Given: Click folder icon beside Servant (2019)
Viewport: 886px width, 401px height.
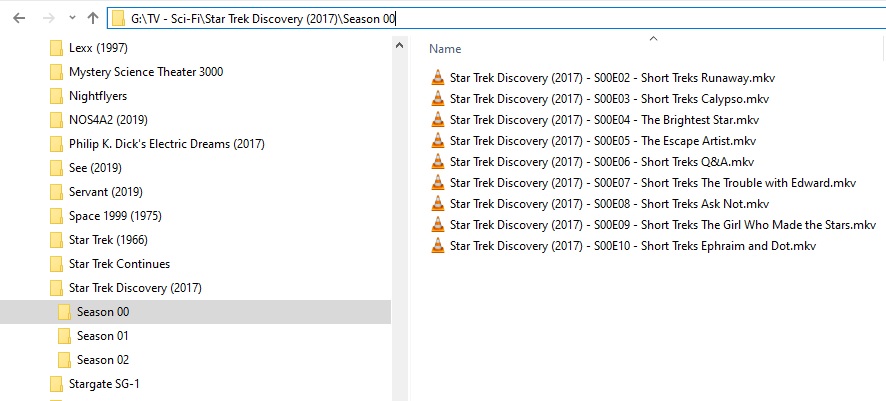Looking at the screenshot, I should click(x=56, y=192).
